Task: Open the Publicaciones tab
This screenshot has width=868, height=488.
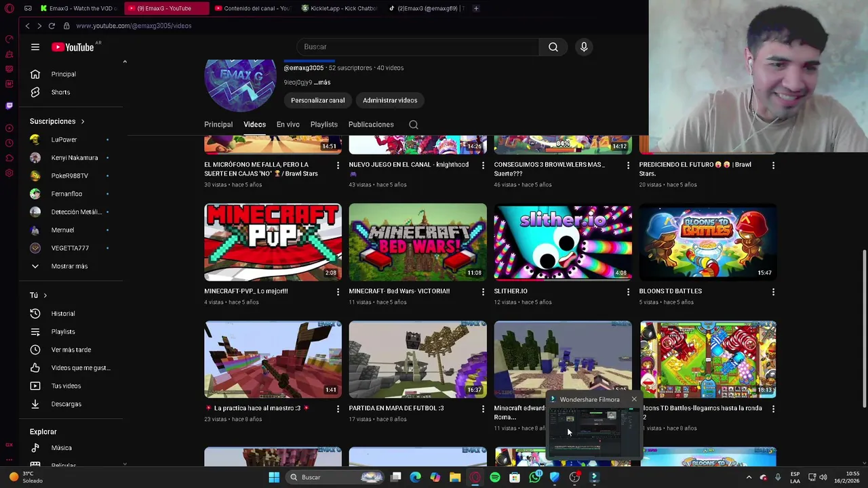Action: pos(371,125)
